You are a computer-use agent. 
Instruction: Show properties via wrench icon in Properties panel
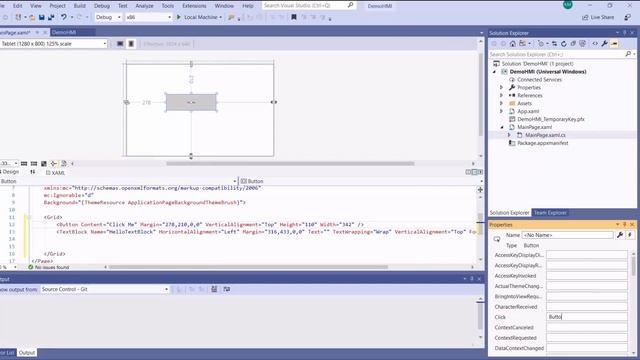620,235
